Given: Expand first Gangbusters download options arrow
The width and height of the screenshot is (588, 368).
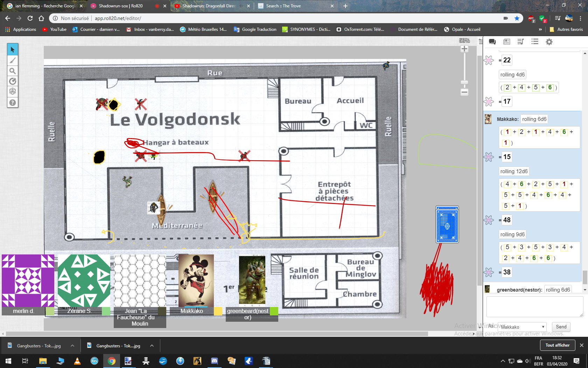Looking at the screenshot, I should coord(72,346).
